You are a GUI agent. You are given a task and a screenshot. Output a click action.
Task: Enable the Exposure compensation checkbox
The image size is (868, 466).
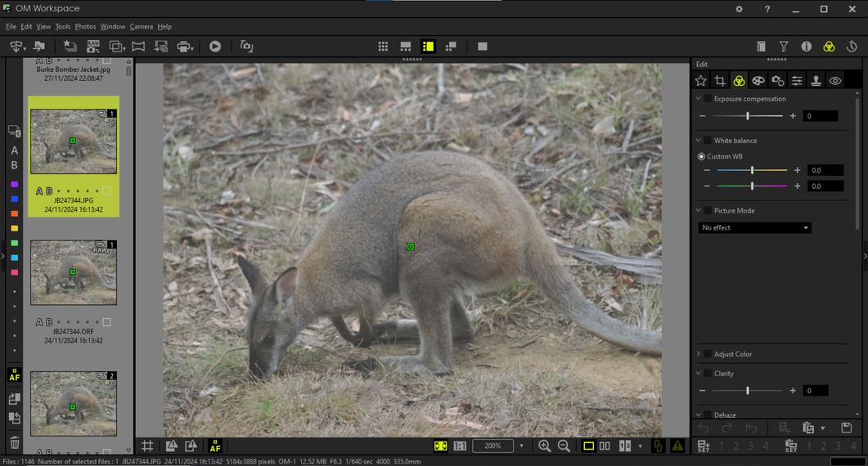pos(708,99)
